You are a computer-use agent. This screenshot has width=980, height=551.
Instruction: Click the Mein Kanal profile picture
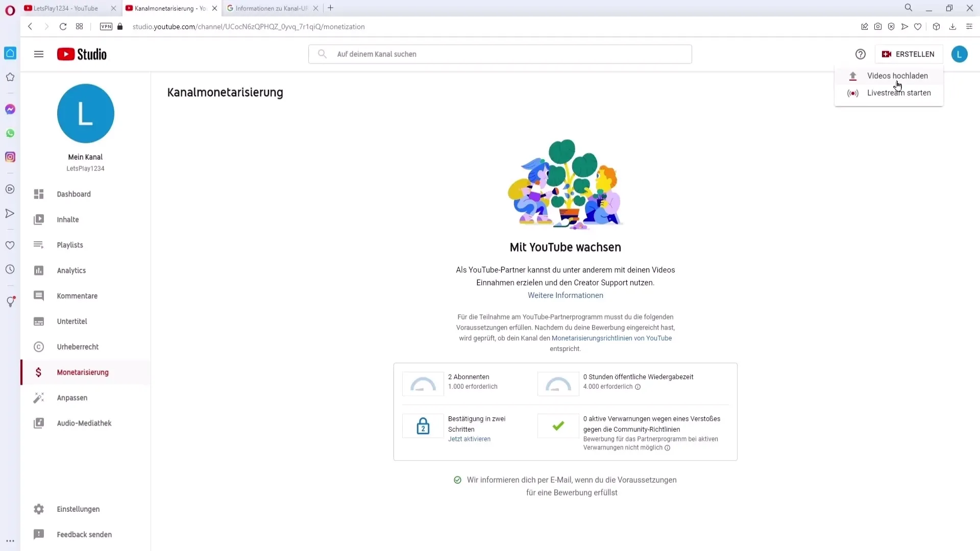[86, 113]
